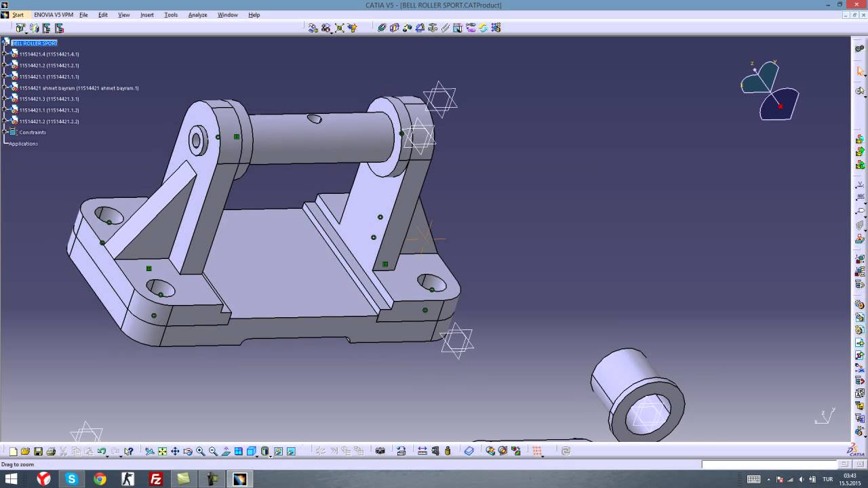This screenshot has height=488, width=868.
Task: Open the ENOVIA V5 VPM menu
Action: 54,15
